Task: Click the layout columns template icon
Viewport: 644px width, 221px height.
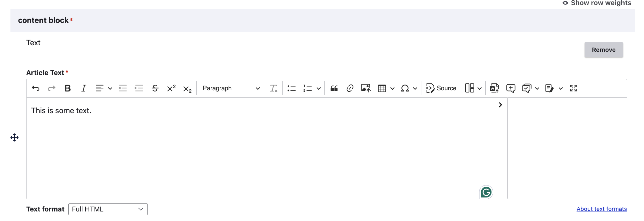Action: pyautogui.click(x=469, y=88)
